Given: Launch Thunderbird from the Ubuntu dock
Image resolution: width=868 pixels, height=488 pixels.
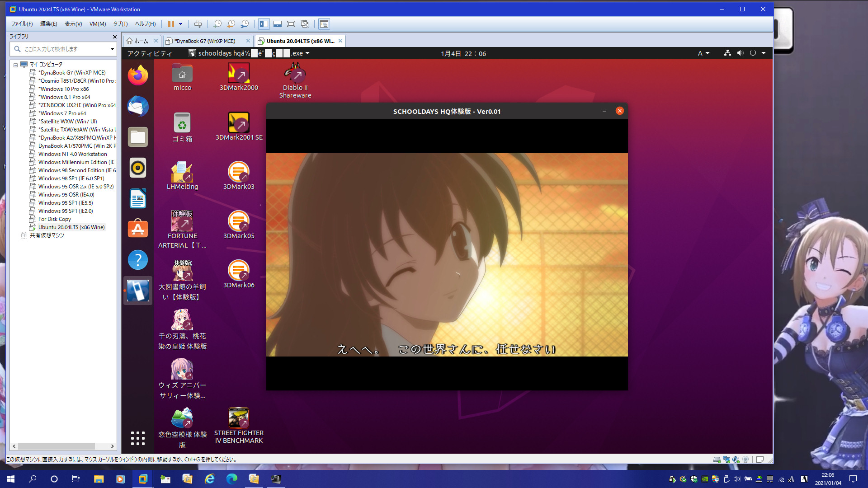Looking at the screenshot, I should 138,106.
